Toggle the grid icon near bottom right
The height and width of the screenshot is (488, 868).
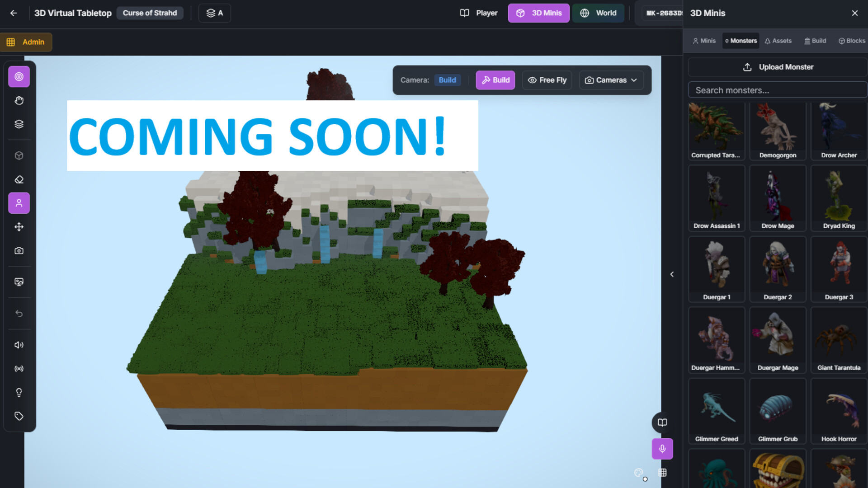click(662, 473)
